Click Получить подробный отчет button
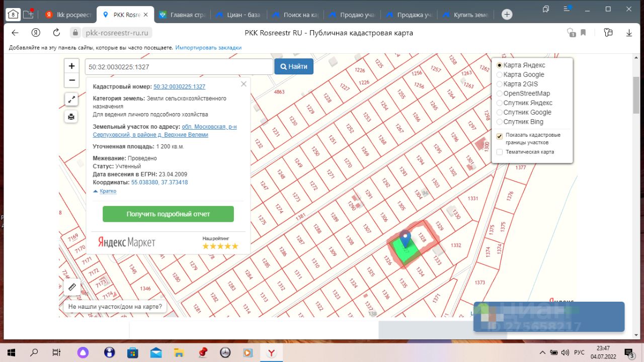 [x=168, y=214]
